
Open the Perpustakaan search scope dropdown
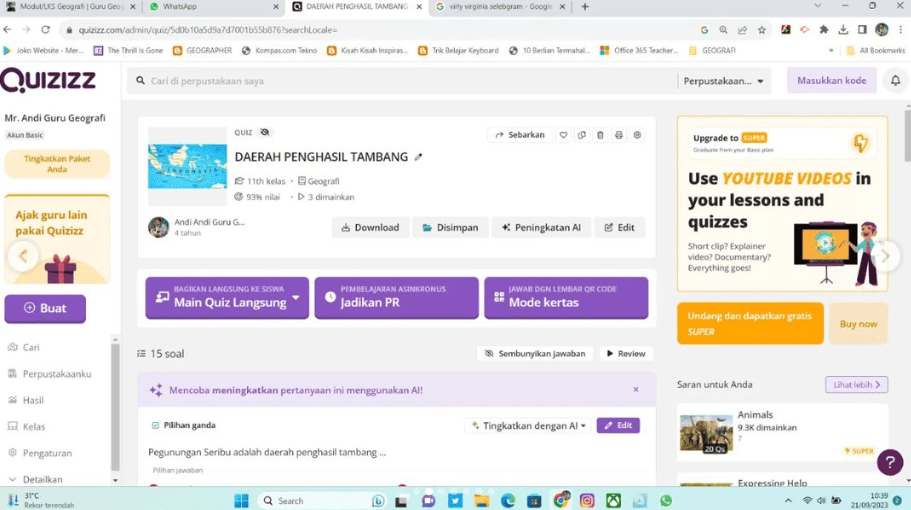coord(724,81)
